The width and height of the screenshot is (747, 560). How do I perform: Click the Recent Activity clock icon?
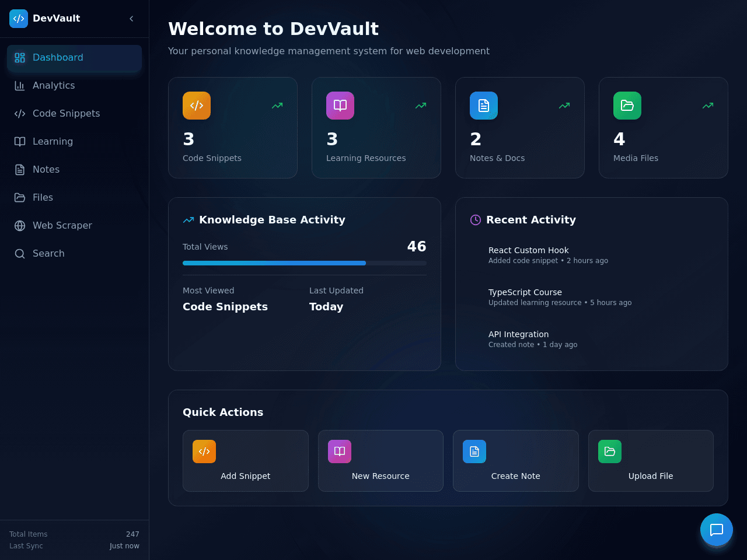[476, 220]
